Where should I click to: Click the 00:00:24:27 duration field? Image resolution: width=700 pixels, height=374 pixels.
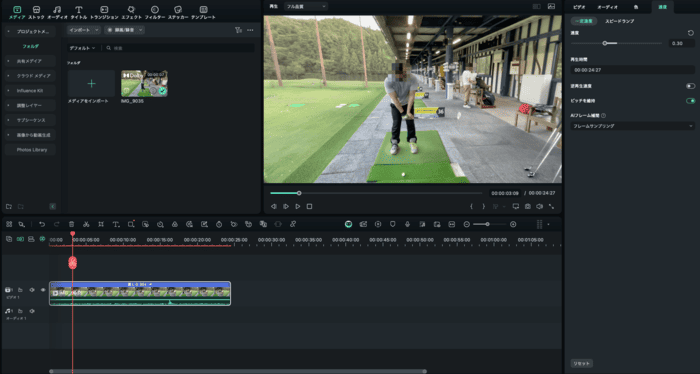coord(633,70)
